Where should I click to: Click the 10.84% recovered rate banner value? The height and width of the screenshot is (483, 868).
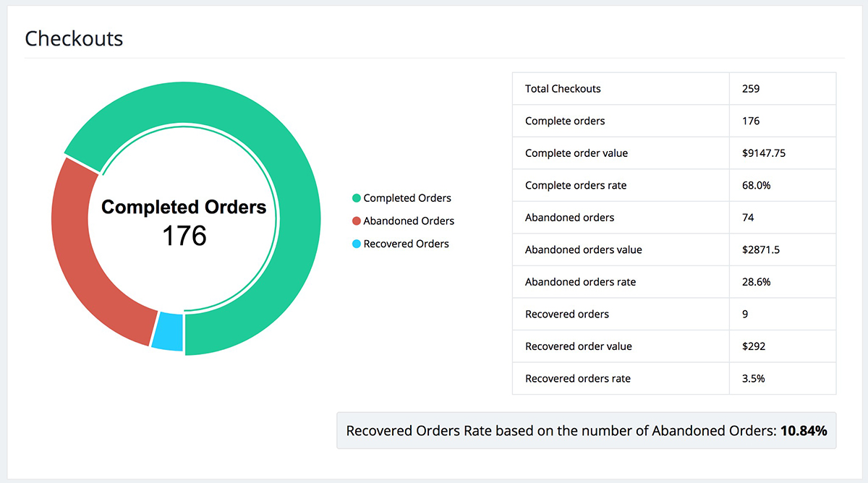[x=803, y=431]
